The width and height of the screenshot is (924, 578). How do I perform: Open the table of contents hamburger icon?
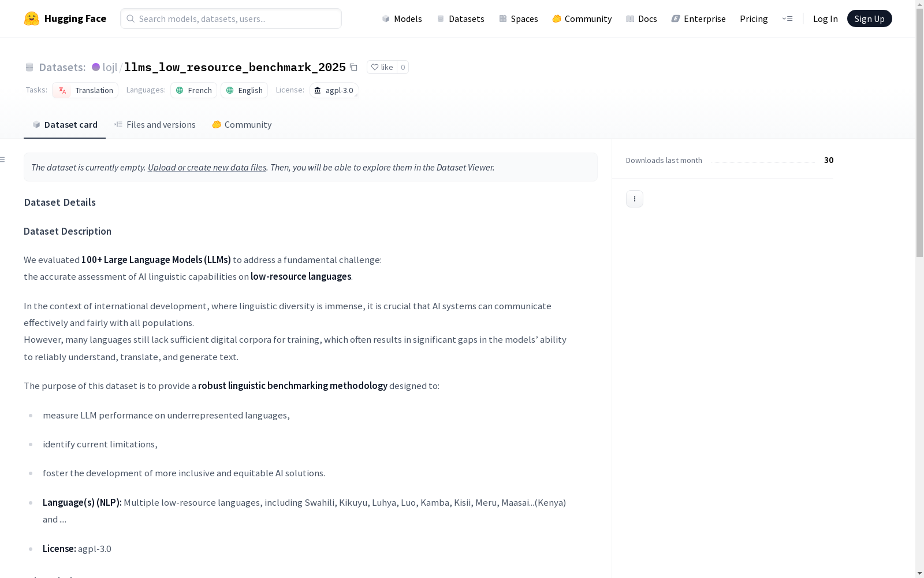3,160
